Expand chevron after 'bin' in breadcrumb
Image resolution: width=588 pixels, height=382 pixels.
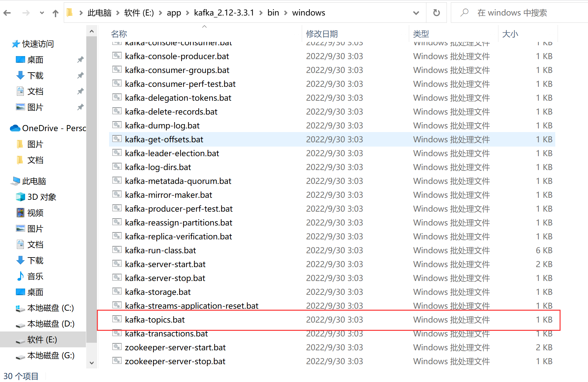(x=286, y=13)
